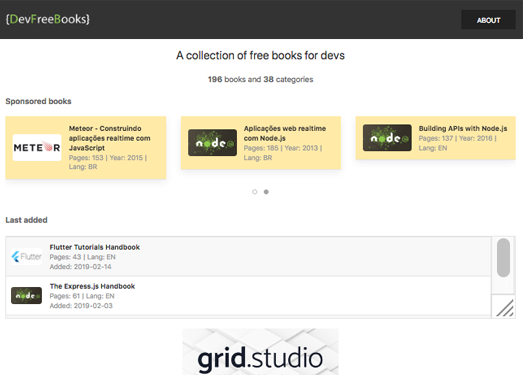Image resolution: width=523 pixels, height=375 pixels.
Task: Open 'The Express.js Handbook' entry
Action: click(x=92, y=286)
